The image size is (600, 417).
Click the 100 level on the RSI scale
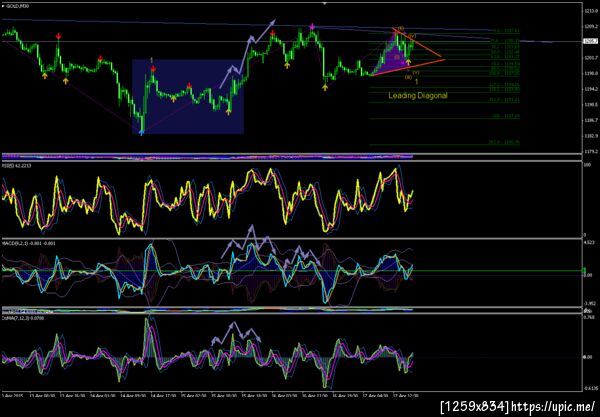click(x=587, y=165)
